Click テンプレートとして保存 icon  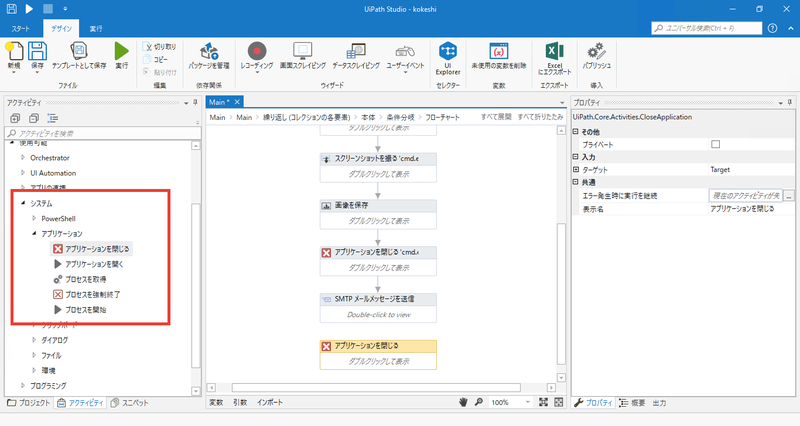click(x=79, y=52)
